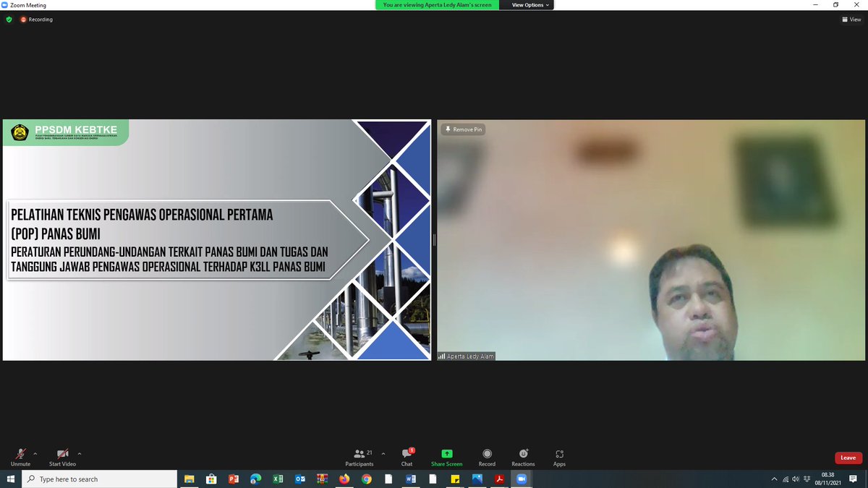Open the Dropbox tray icon
The image size is (868, 488).
(x=806, y=479)
